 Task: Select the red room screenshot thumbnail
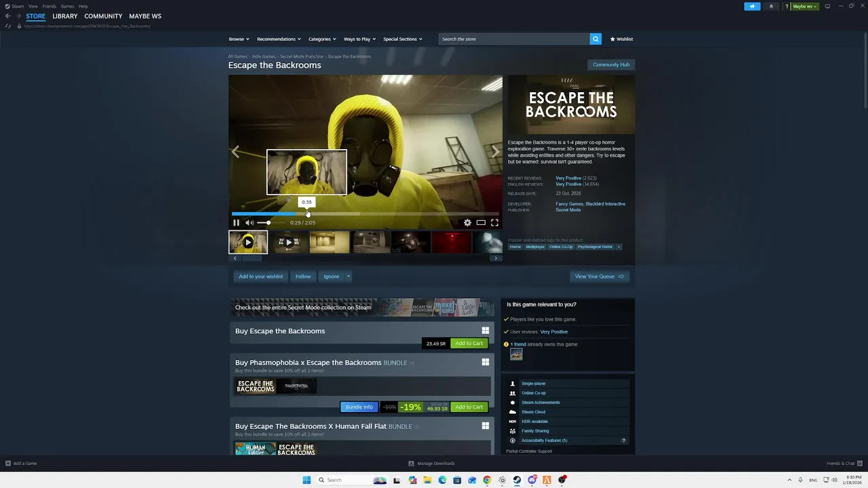[x=452, y=242]
